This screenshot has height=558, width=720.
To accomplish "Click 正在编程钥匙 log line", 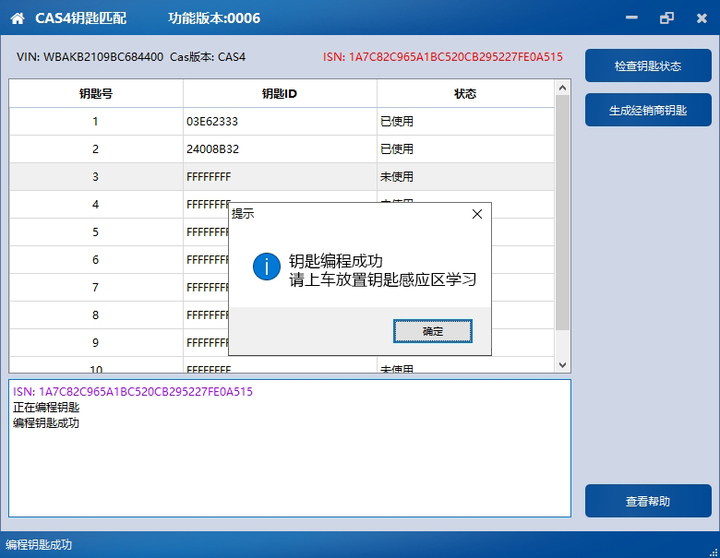I will (x=46, y=407).
